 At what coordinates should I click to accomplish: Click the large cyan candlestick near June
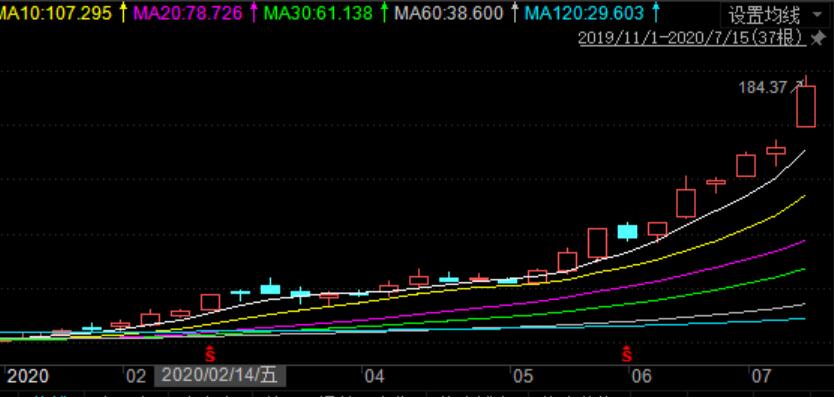[627, 231]
